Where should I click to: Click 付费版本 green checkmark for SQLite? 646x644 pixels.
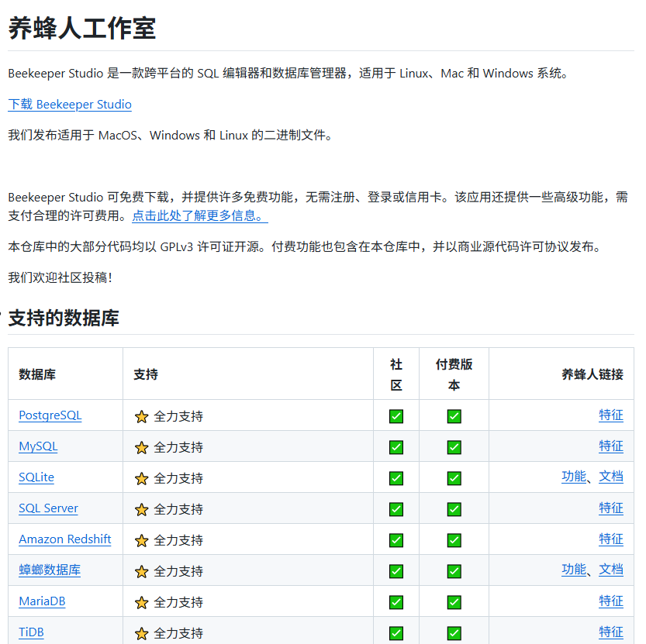pyautogui.click(x=454, y=478)
